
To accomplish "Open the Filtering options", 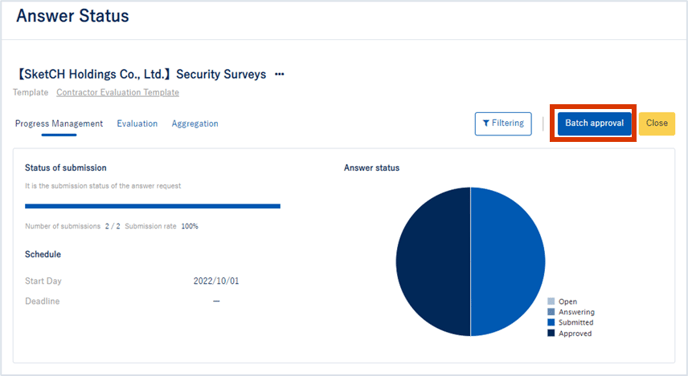I will click(x=503, y=124).
